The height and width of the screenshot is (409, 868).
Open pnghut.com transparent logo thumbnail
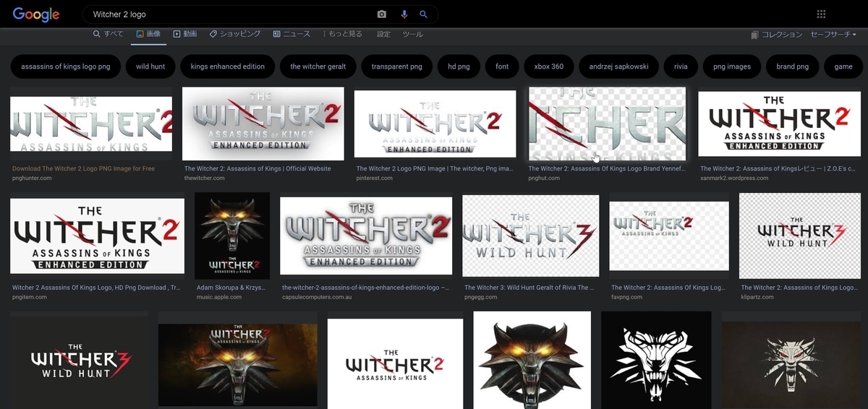coord(608,124)
